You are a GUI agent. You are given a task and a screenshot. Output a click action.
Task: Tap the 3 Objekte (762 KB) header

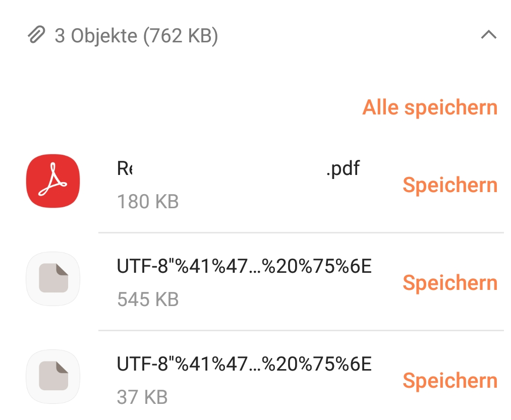click(x=136, y=36)
